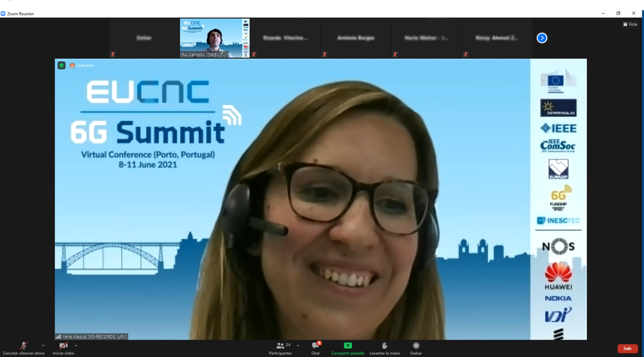Start recording with Grabar
Screen dimensions: 644x357
(x=416, y=348)
